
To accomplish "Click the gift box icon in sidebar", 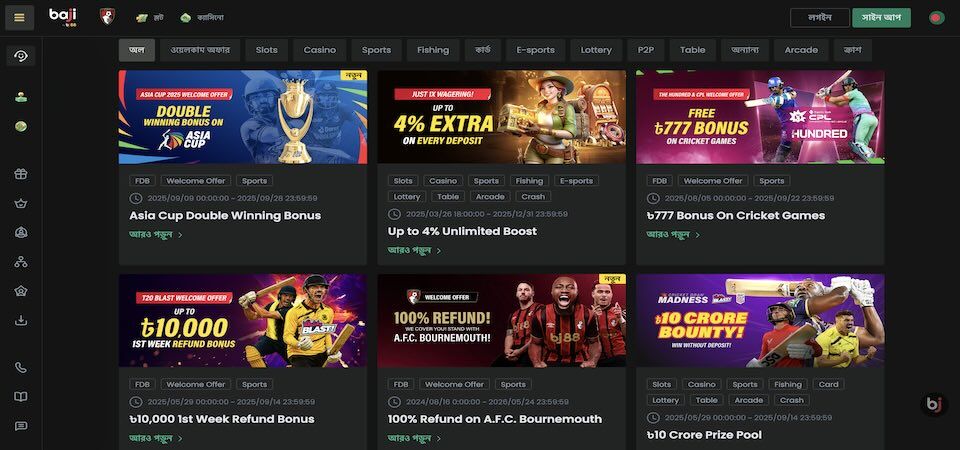I will click(x=21, y=174).
